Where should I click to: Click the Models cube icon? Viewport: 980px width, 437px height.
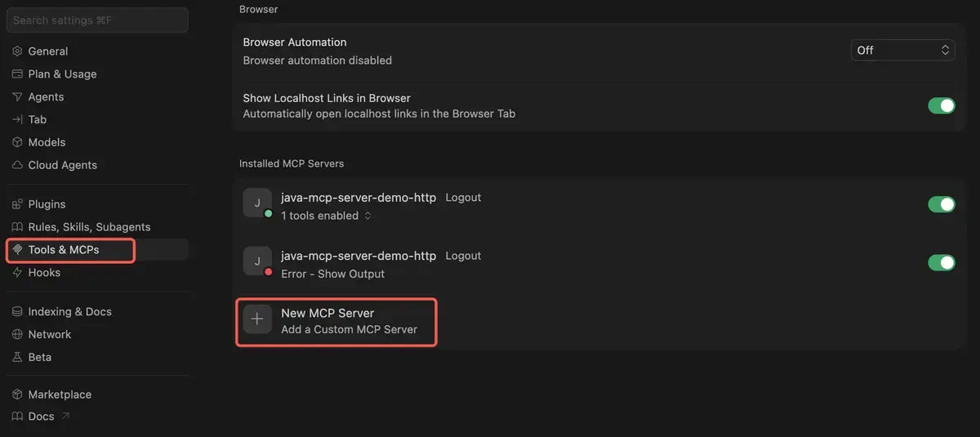tap(17, 143)
